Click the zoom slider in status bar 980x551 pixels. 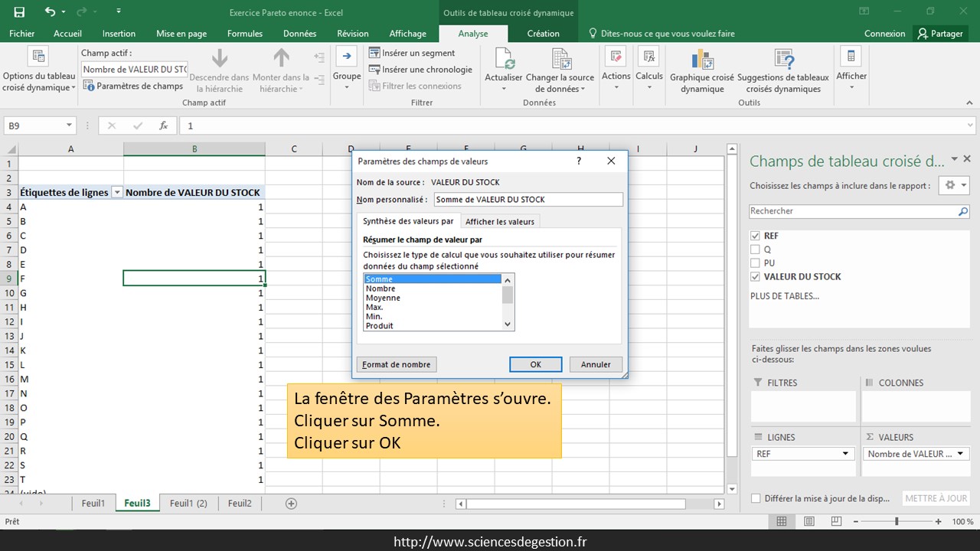[897, 521]
